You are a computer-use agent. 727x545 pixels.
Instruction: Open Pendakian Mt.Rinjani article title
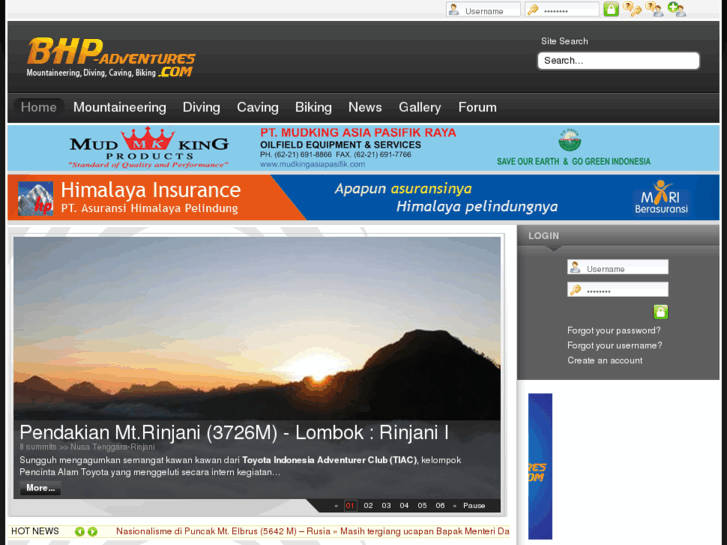point(234,432)
